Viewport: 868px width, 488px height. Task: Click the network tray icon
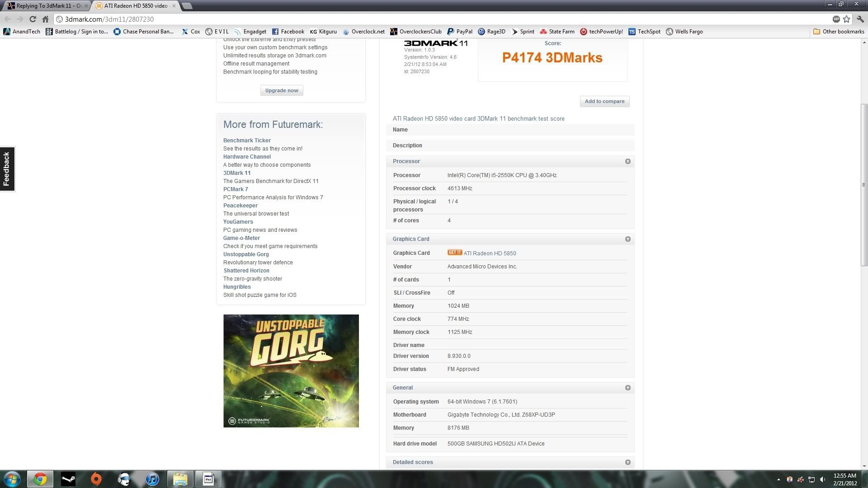pyautogui.click(x=811, y=479)
